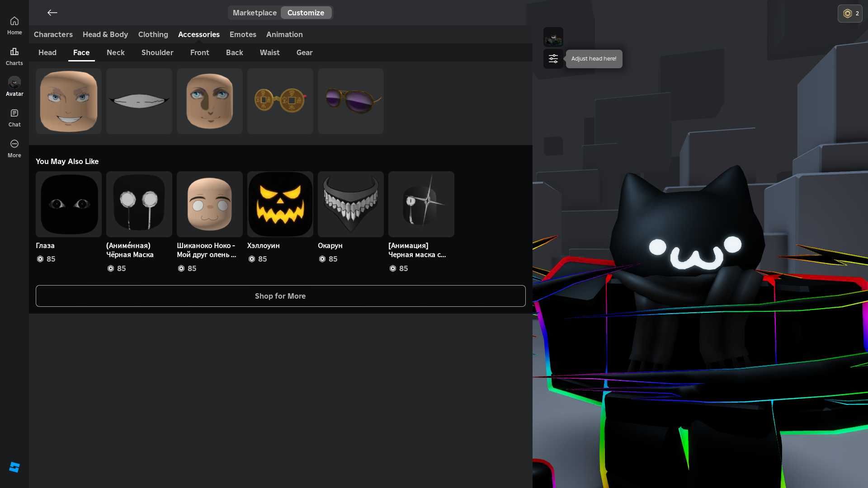Select the Accessories tab

click(x=199, y=34)
